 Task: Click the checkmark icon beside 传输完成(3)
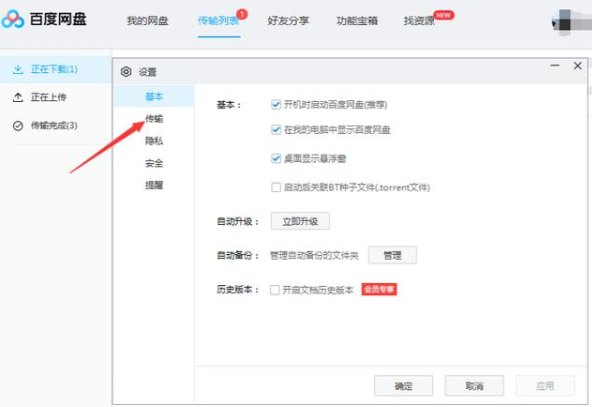click(18, 126)
